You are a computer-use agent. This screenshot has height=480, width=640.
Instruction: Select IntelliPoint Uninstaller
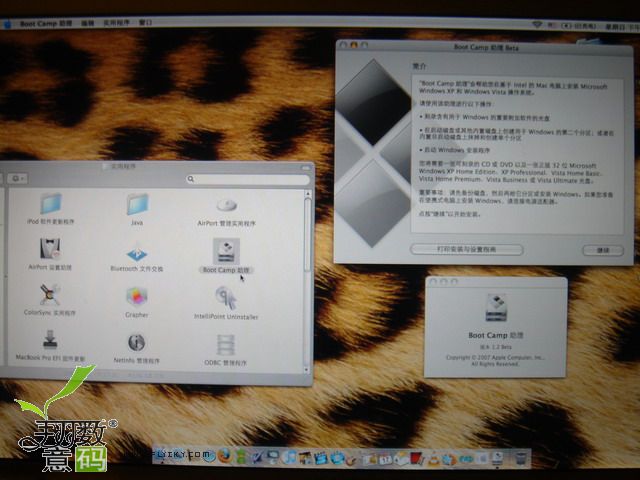(226, 298)
